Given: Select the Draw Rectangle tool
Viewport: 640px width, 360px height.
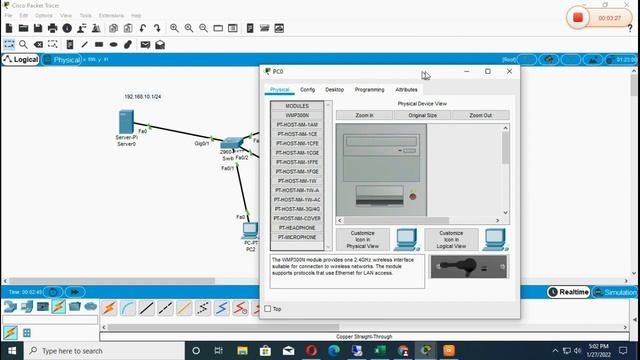Looking at the screenshot, I should click(99, 44).
